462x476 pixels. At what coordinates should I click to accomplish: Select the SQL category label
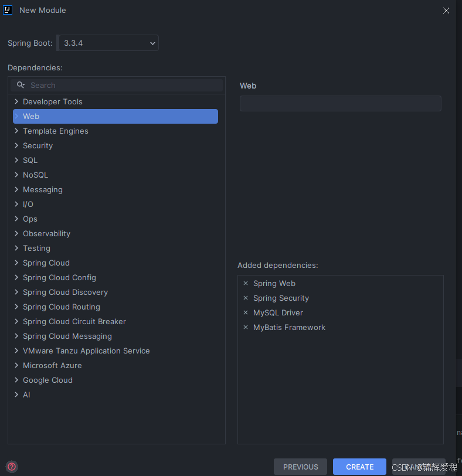pos(30,160)
